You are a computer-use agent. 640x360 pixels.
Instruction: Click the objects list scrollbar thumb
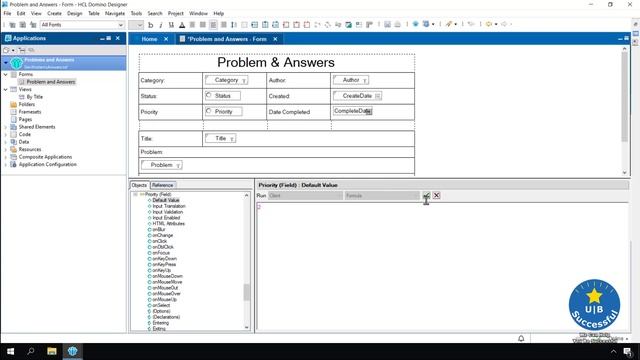pyautogui.click(x=247, y=292)
